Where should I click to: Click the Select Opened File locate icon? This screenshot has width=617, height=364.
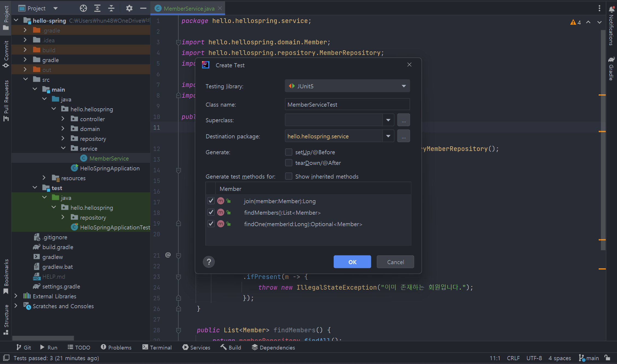click(83, 8)
